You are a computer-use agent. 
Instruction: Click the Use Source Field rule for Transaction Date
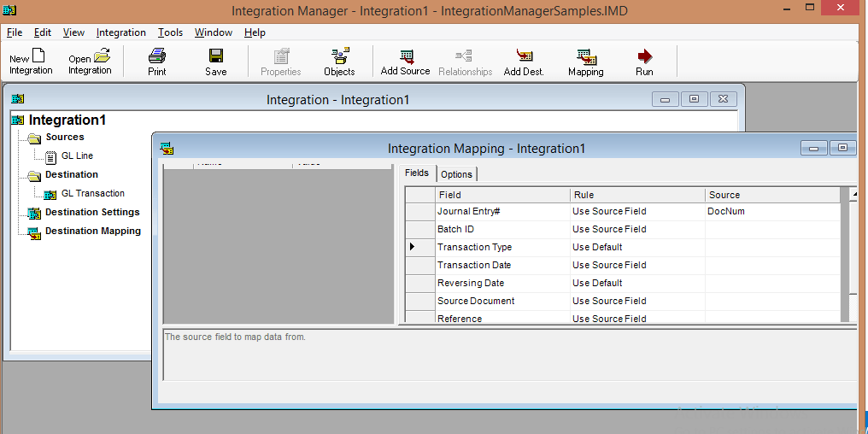(x=637, y=265)
